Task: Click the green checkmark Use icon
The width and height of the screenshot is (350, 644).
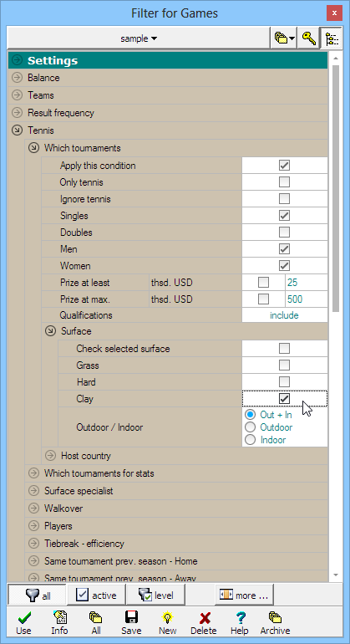Action: coord(23,617)
